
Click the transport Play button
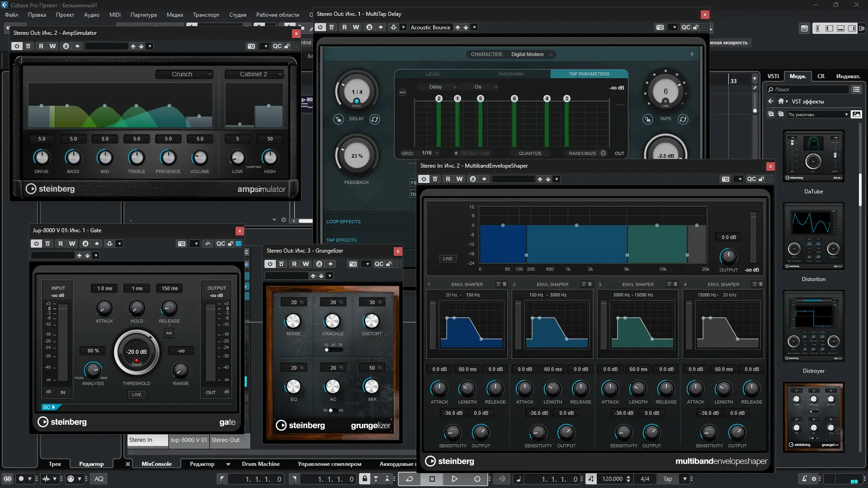pyautogui.click(x=454, y=479)
